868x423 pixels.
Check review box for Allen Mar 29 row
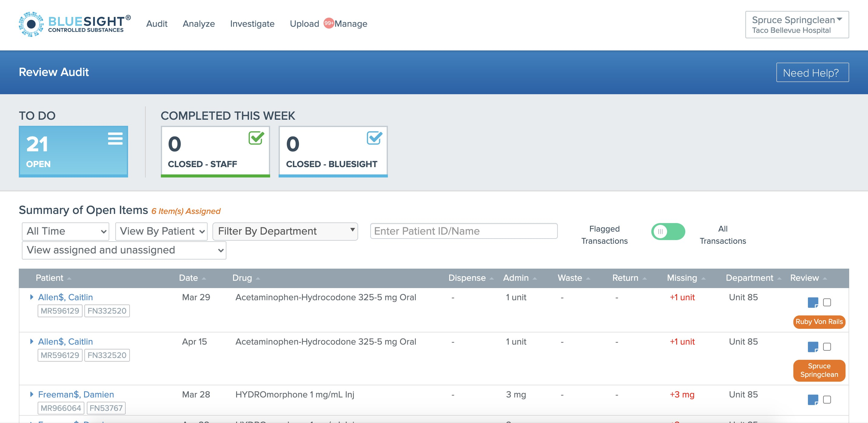[x=827, y=302]
